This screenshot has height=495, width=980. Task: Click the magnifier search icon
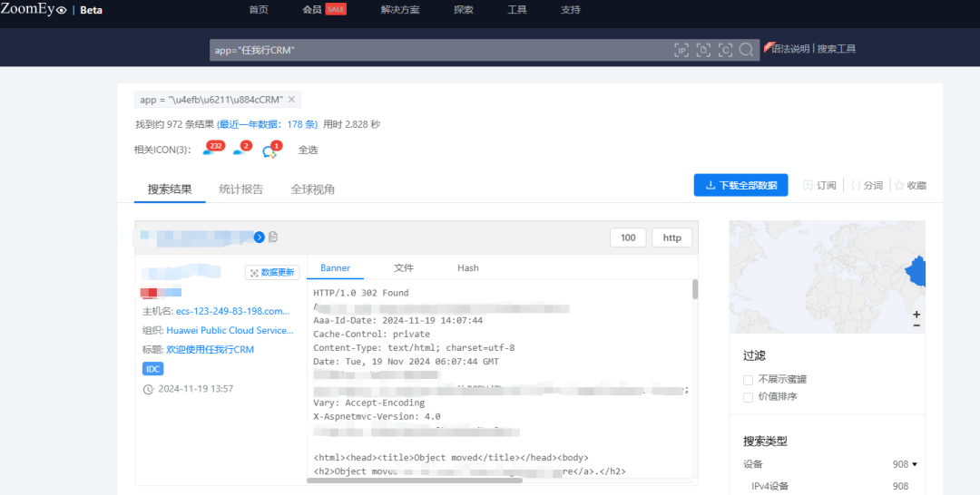pos(746,50)
